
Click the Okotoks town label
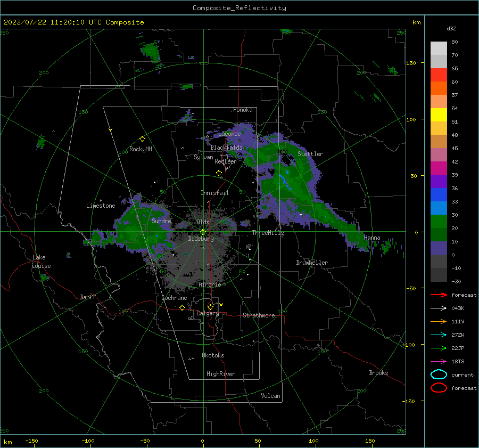213,355
